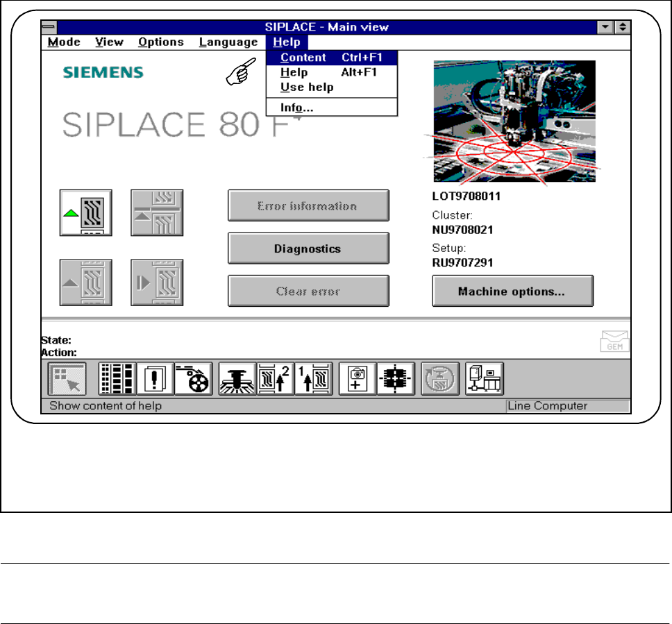
Task: Click the restore arrows in title bar
Action: 623,27
